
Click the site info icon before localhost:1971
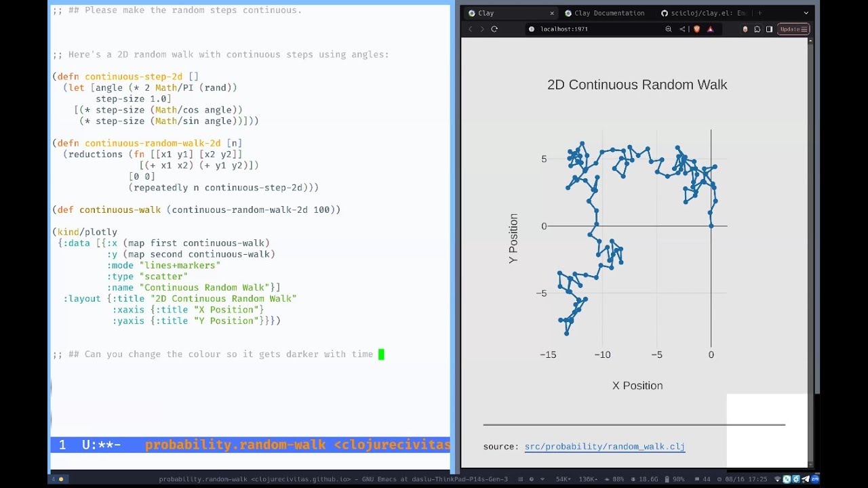coord(532,29)
